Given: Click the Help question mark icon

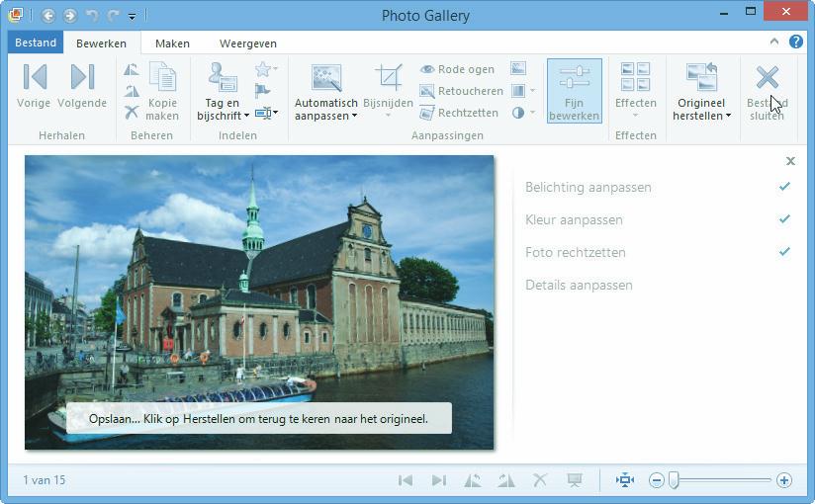Looking at the screenshot, I should (x=796, y=42).
